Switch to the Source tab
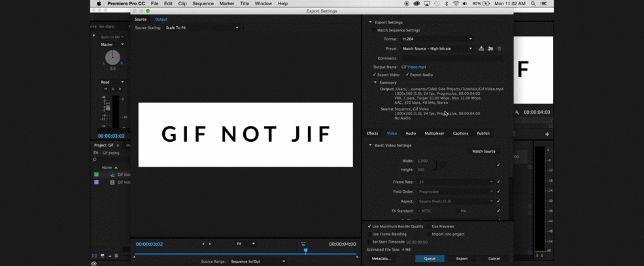The width and height of the screenshot is (644, 266). tap(141, 20)
